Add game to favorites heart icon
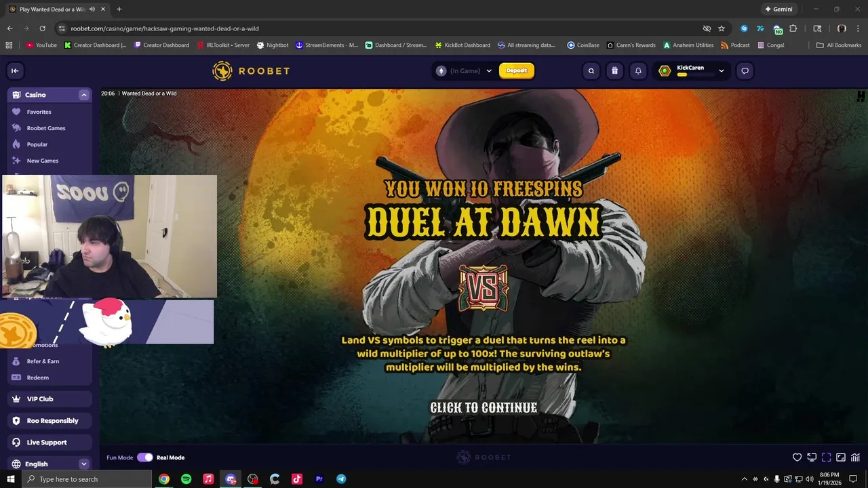Image resolution: width=868 pixels, height=488 pixels. tap(797, 457)
